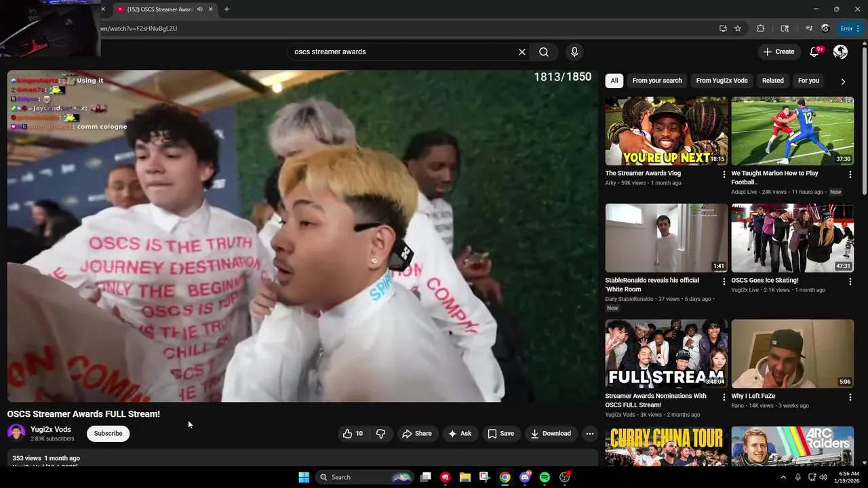Open Why I Left FaZe title
The height and width of the screenshot is (488, 868).
753,396
